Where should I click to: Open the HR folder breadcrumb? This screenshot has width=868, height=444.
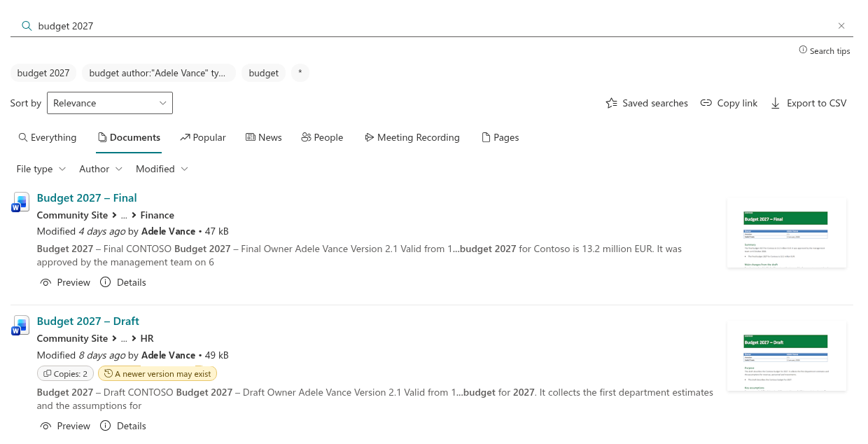pos(147,338)
